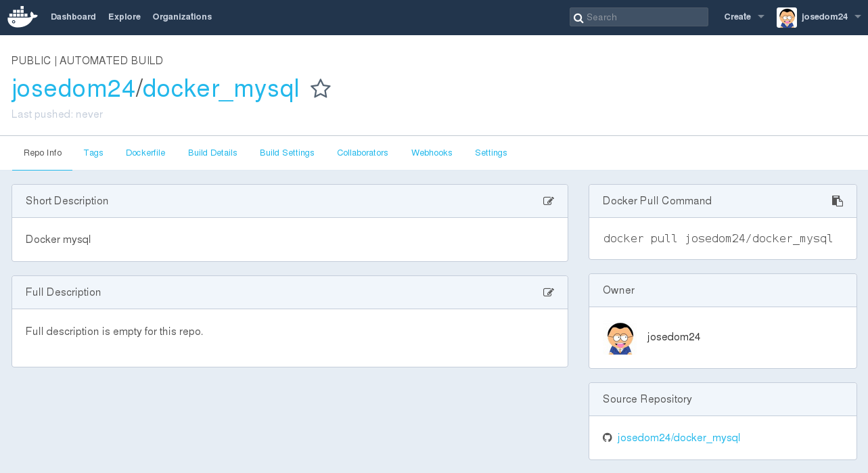Click the GitHub icon in Source Repository
The height and width of the screenshot is (473, 868).
pyautogui.click(x=608, y=438)
